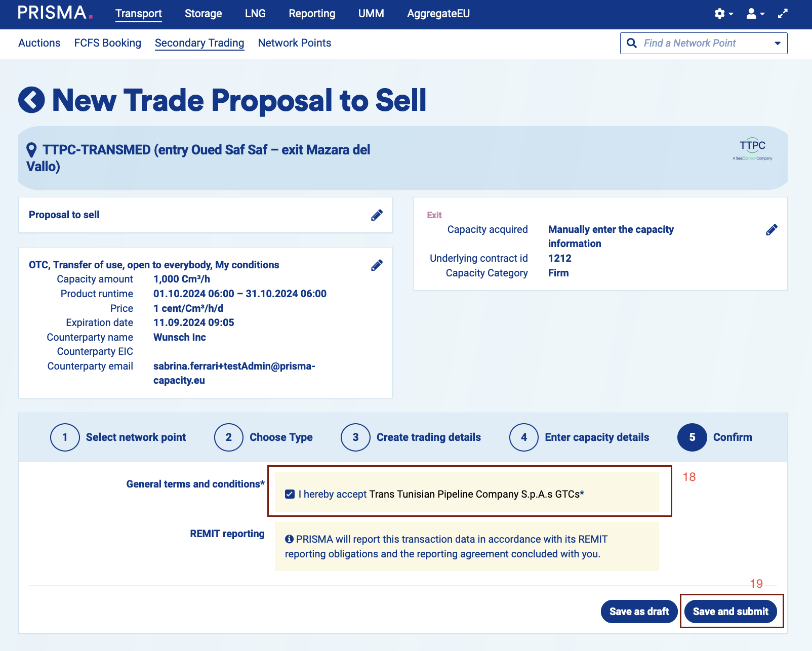This screenshot has width=812, height=651.
Task: Click the back arrow beside the page title
Action: 31,100
